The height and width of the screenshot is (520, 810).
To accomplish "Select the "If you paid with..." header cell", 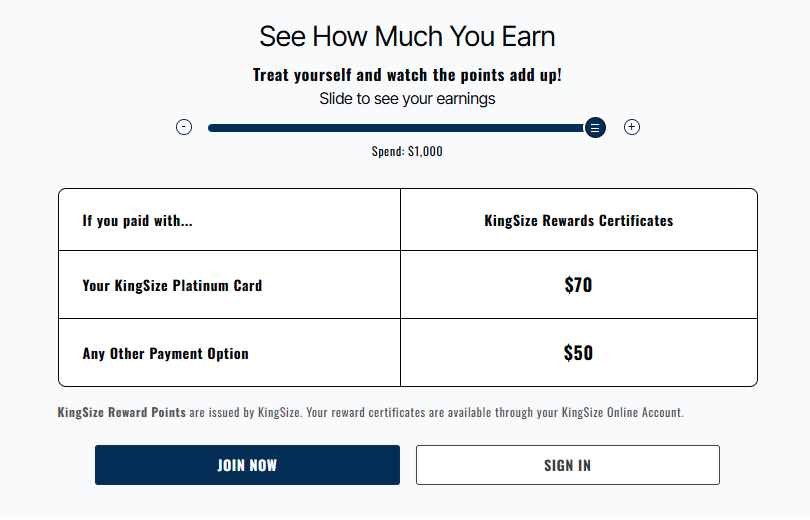I will [138, 220].
